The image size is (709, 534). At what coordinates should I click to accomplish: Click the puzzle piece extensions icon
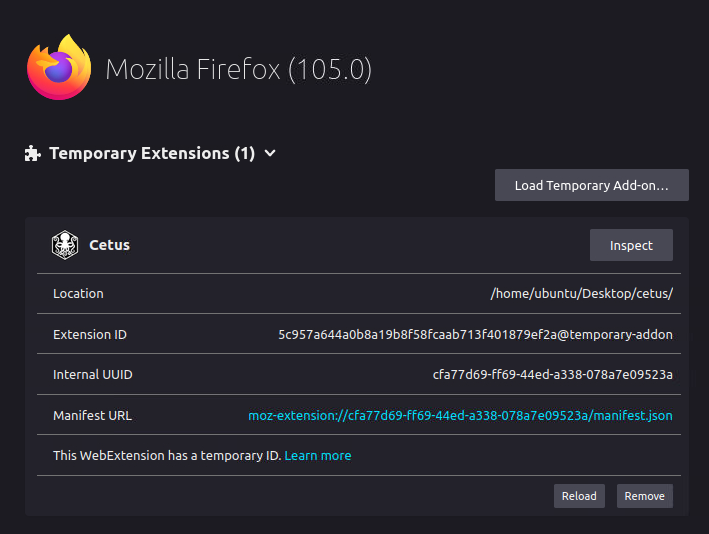33,153
